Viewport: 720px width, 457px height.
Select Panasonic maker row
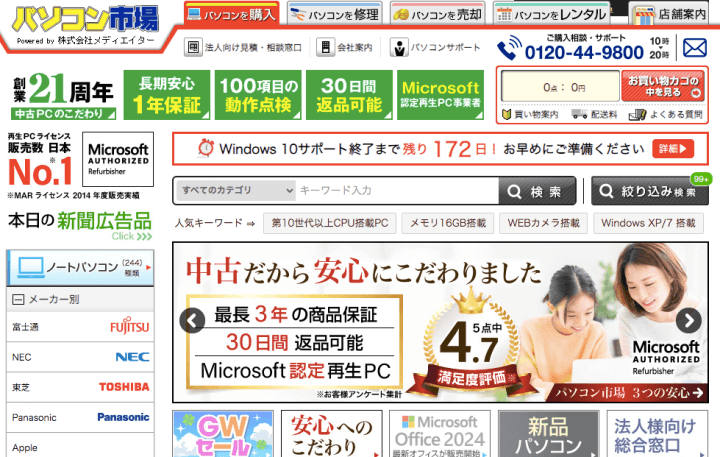(x=80, y=417)
